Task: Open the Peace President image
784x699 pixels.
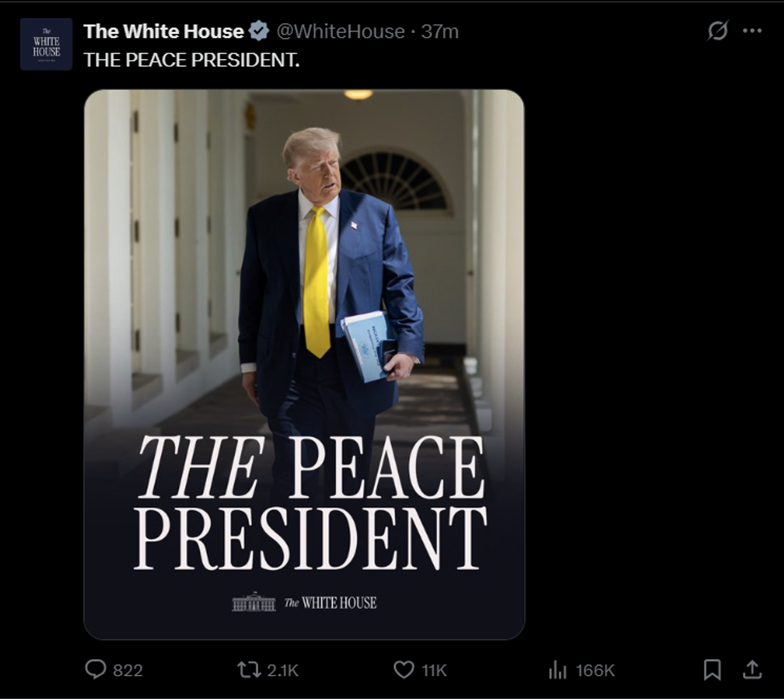Action: [304, 364]
